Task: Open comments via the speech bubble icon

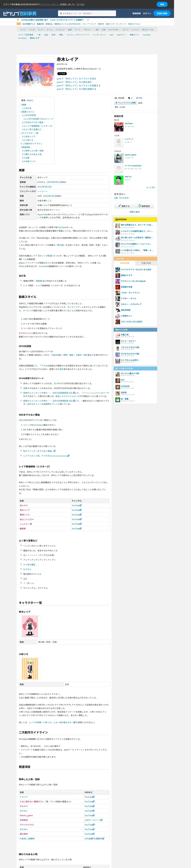Action: (x=129, y=98)
